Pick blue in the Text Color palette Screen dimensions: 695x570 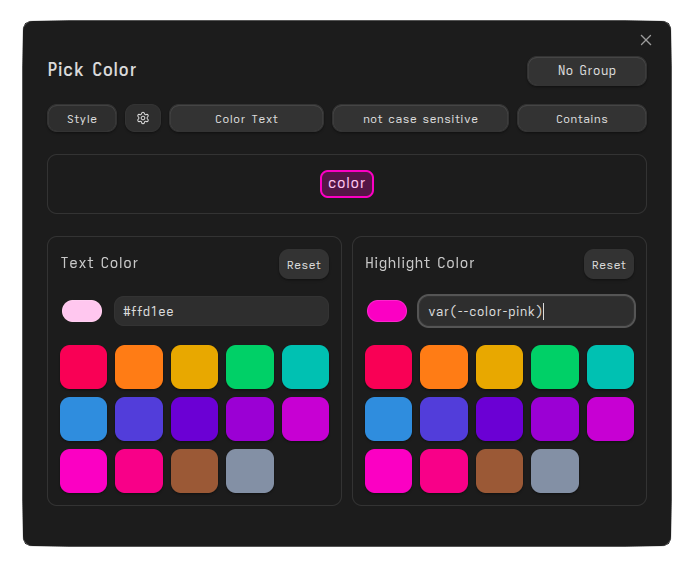(x=84, y=419)
